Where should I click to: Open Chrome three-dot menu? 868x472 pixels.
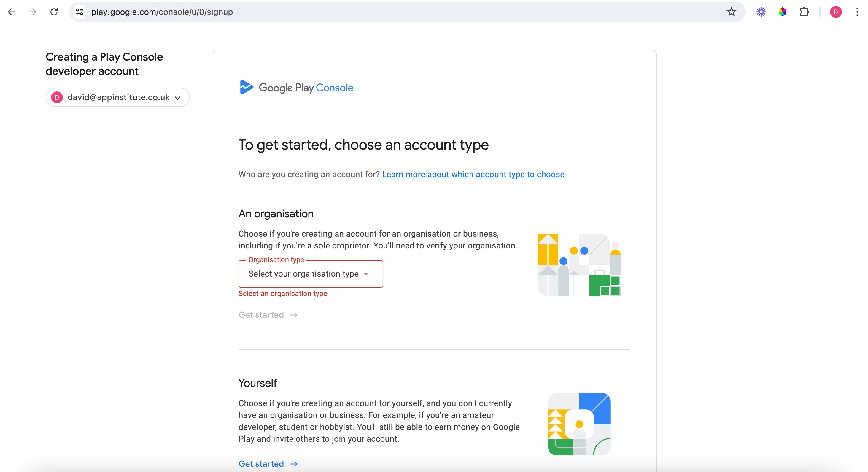click(857, 12)
